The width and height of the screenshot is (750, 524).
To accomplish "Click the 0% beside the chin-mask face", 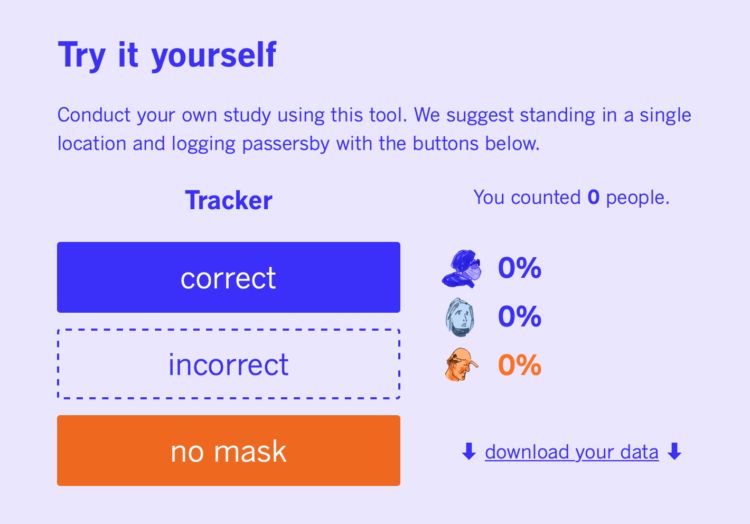I will pos(519,317).
